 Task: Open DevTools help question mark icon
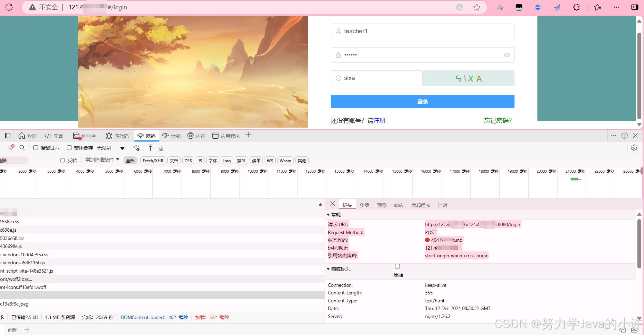click(625, 136)
